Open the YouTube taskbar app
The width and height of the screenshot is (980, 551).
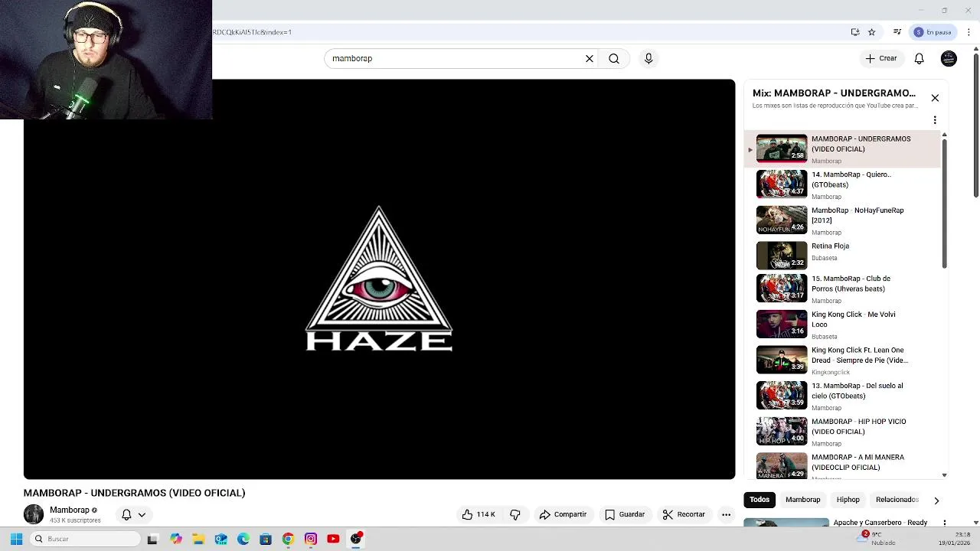tap(333, 539)
